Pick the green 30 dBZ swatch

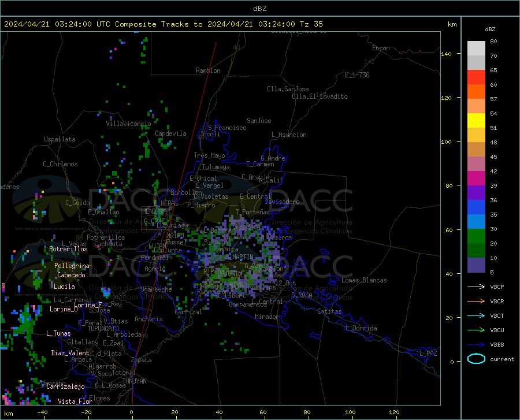[x=476, y=236]
